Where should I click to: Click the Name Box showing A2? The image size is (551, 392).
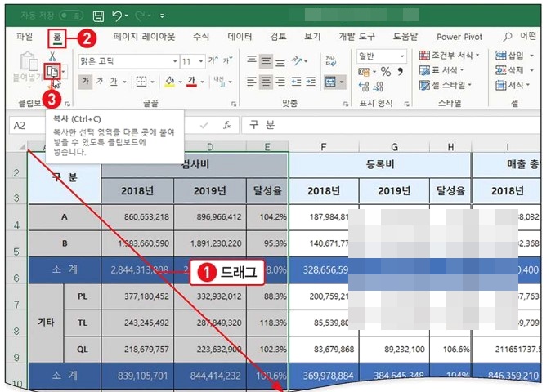click(28, 125)
